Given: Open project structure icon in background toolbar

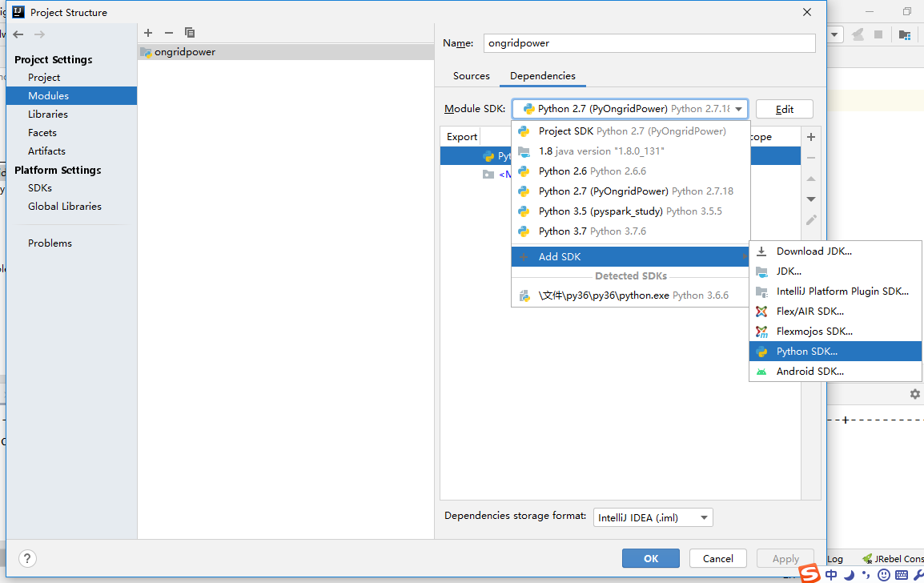Looking at the screenshot, I should (x=905, y=34).
